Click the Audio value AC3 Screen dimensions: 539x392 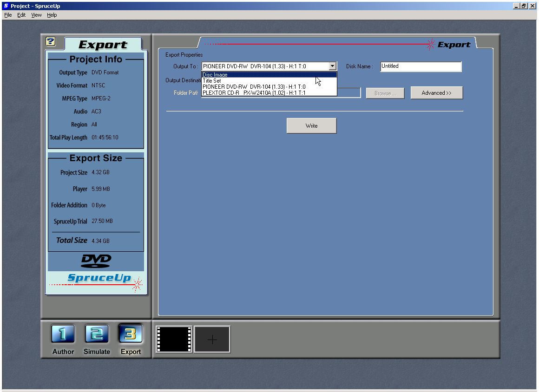96,111
